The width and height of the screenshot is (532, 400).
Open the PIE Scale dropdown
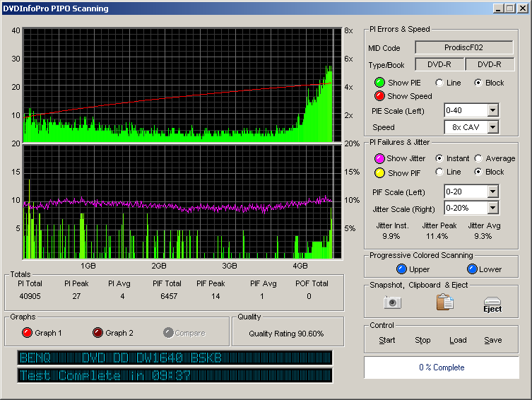492,110
